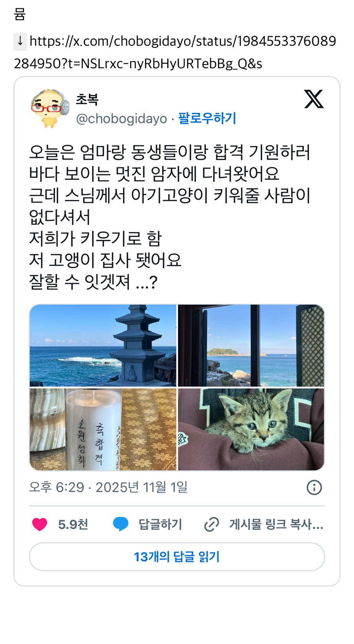Viewport: 354px width, 644px height.
Task: Open the x.com/chobogidayo status link
Action: [x=175, y=52]
